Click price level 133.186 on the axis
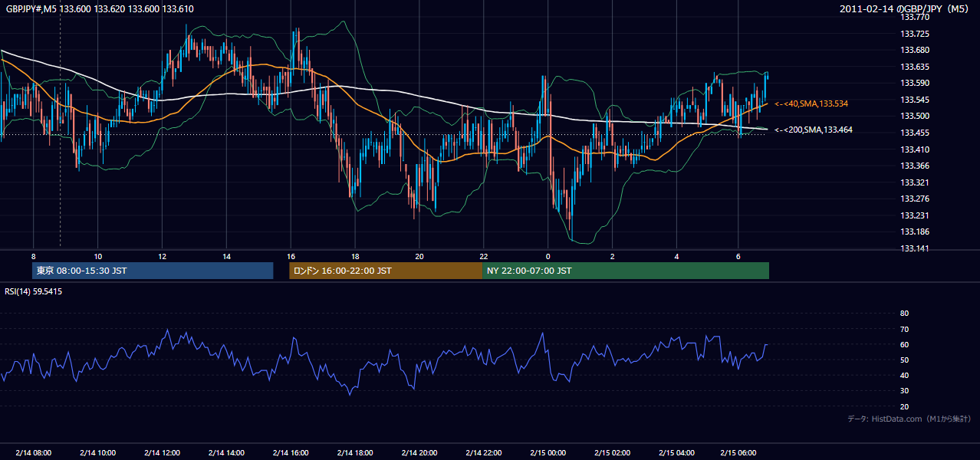980x460 pixels. (914, 232)
